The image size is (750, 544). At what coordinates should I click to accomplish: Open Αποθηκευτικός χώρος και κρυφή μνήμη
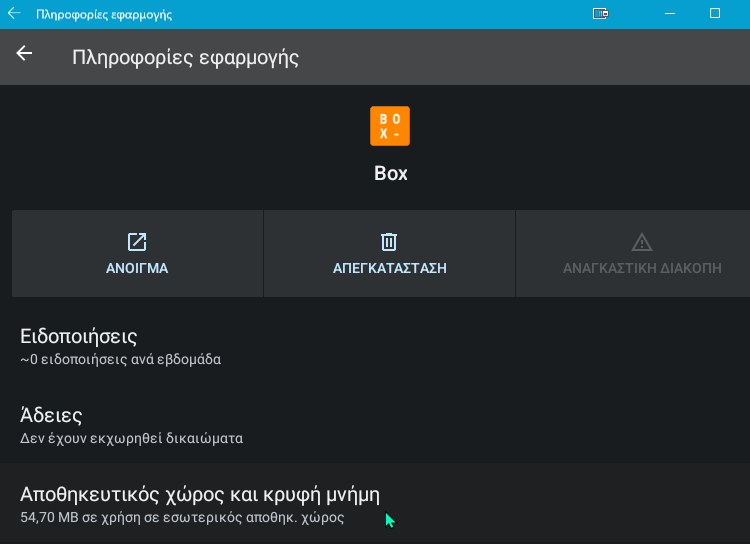(x=375, y=503)
